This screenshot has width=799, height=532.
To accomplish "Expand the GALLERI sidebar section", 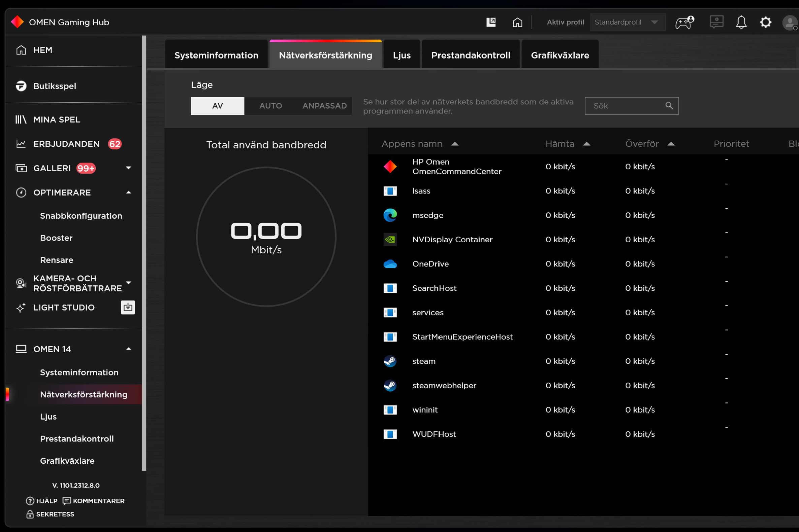I will click(128, 168).
